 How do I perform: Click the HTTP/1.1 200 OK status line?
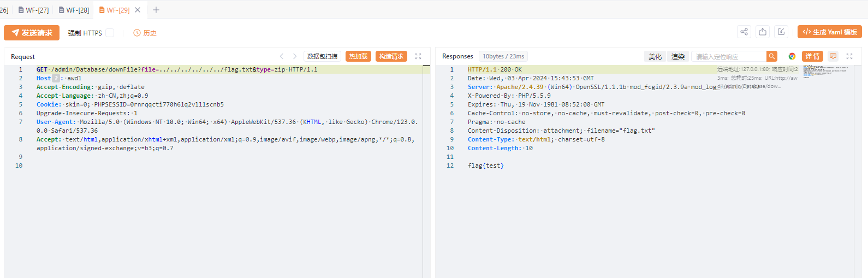(495, 69)
